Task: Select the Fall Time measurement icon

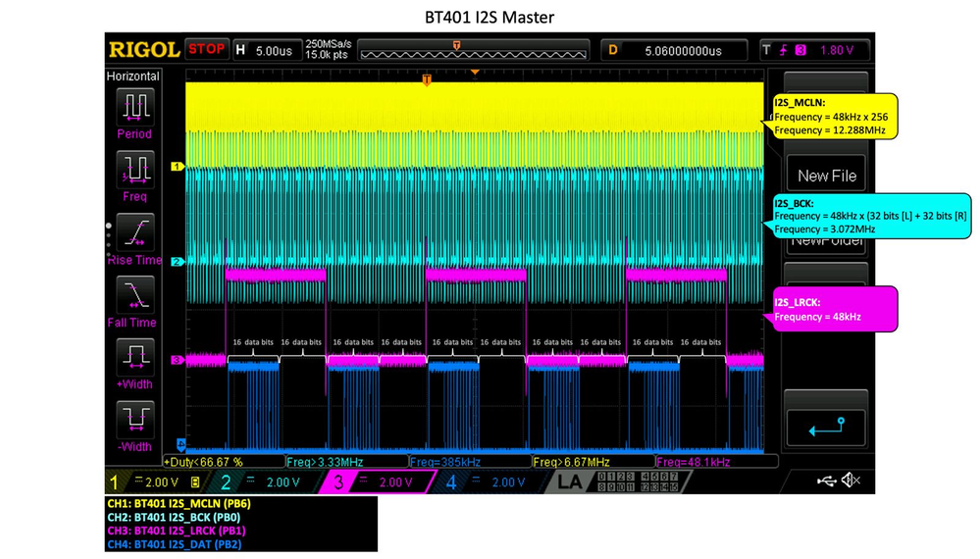Action: click(x=135, y=295)
